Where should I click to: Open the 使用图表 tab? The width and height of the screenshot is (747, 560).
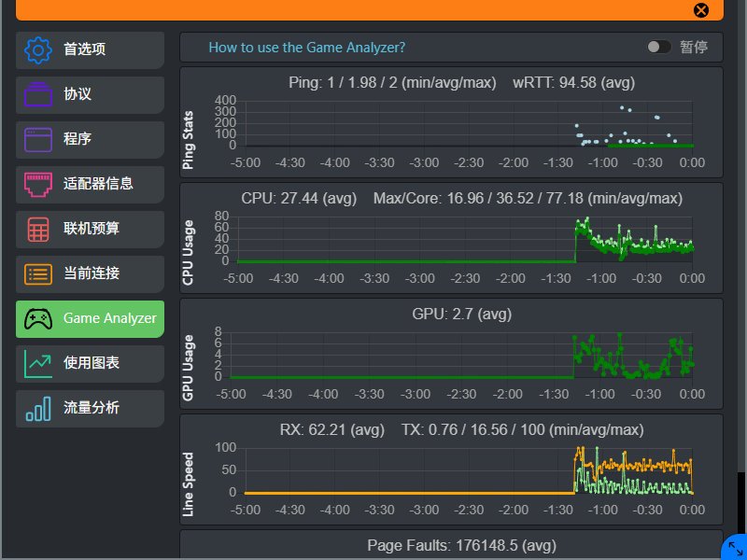[x=90, y=363]
